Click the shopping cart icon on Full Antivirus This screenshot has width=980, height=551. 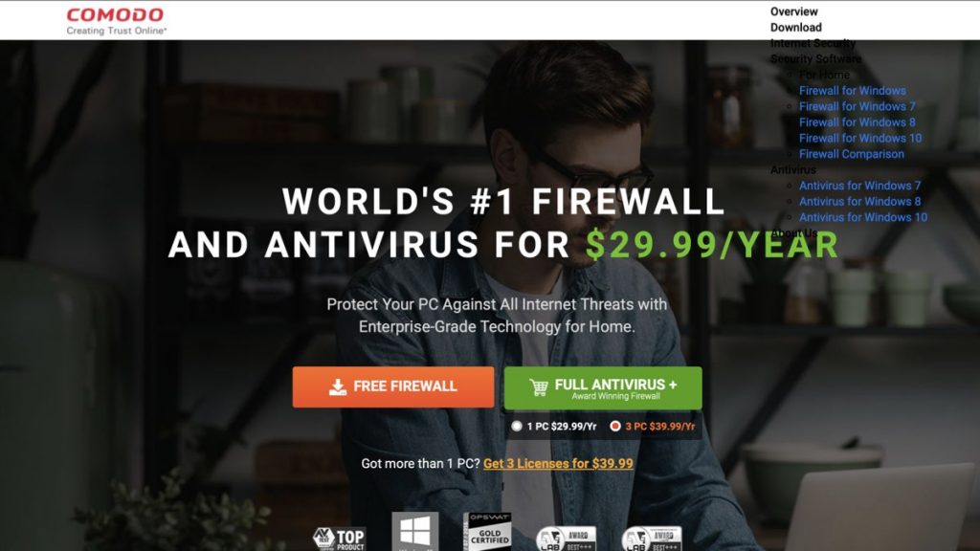[538, 387]
